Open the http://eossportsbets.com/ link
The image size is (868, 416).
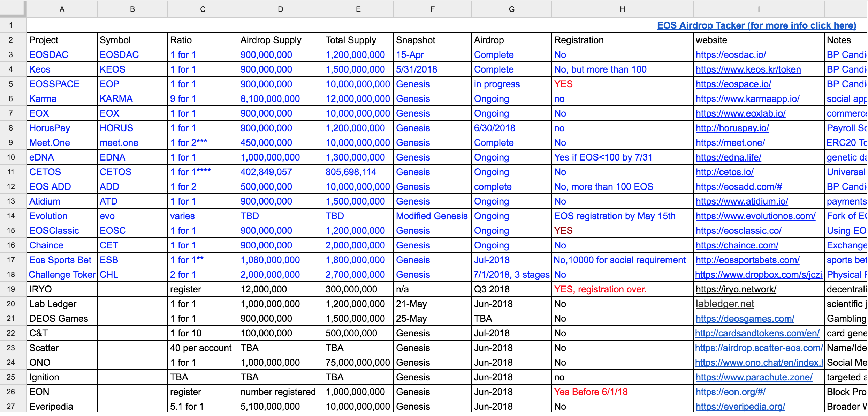[x=747, y=260]
